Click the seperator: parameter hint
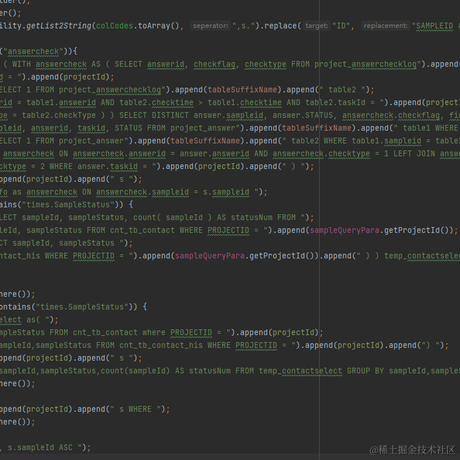The height and width of the screenshot is (460, 460). pos(210,26)
